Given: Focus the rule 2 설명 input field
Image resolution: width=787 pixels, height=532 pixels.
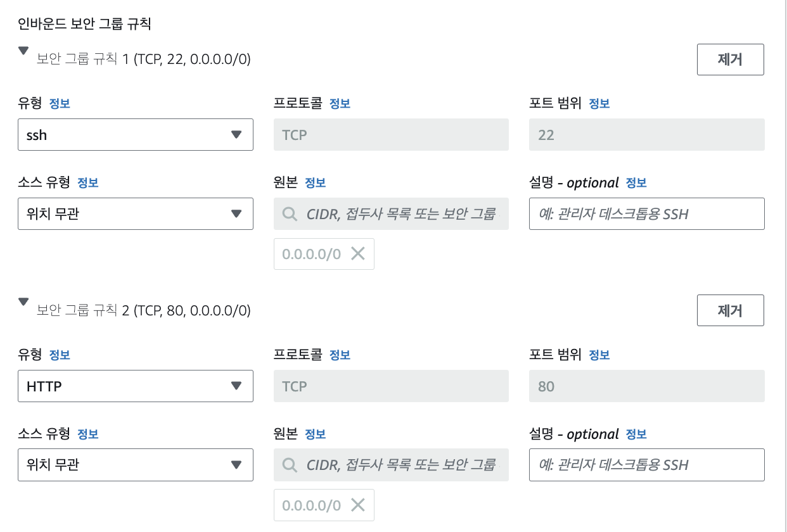Looking at the screenshot, I should (646, 465).
